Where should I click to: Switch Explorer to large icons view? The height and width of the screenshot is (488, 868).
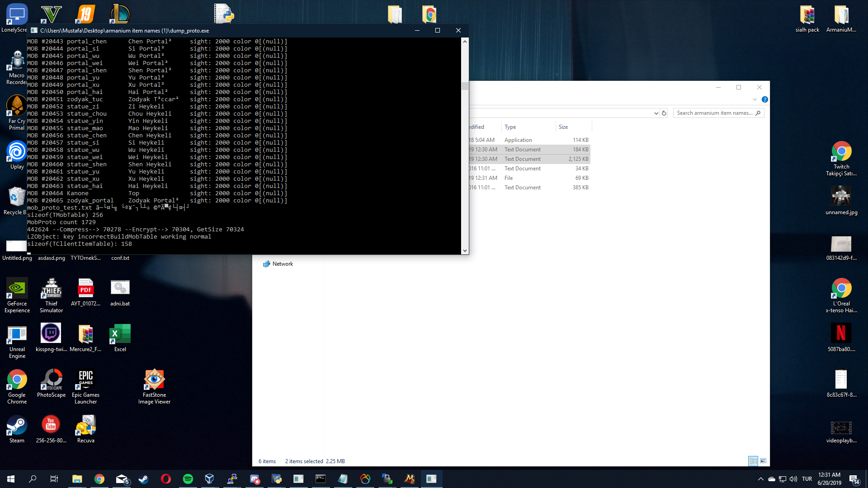pyautogui.click(x=763, y=461)
